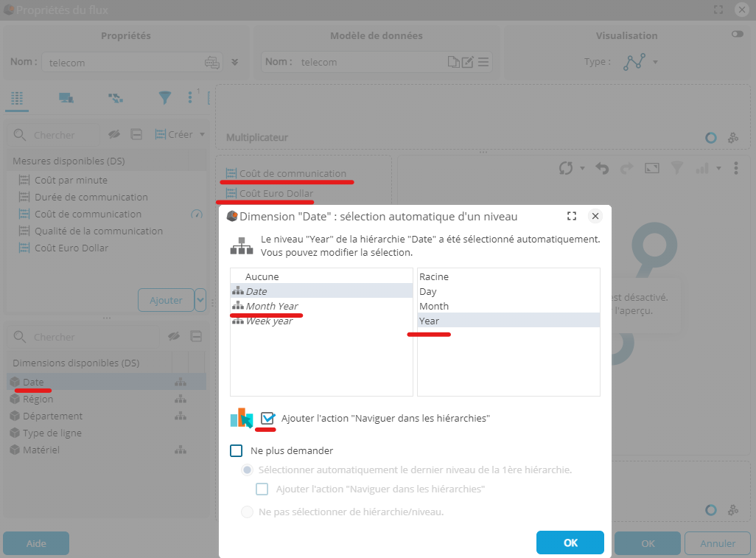Check the Ne plus demander checkbox
The width and height of the screenshot is (756, 558).
tap(237, 450)
